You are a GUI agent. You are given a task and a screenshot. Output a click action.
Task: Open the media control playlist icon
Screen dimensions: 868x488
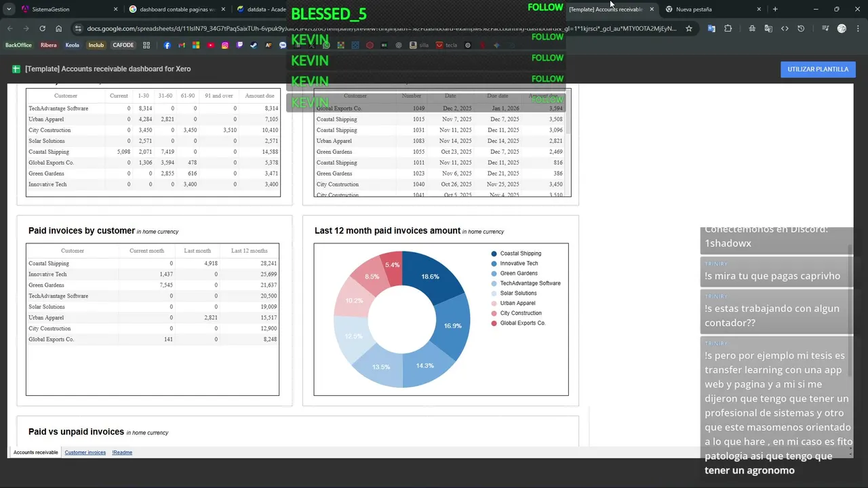pyautogui.click(x=825, y=28)
